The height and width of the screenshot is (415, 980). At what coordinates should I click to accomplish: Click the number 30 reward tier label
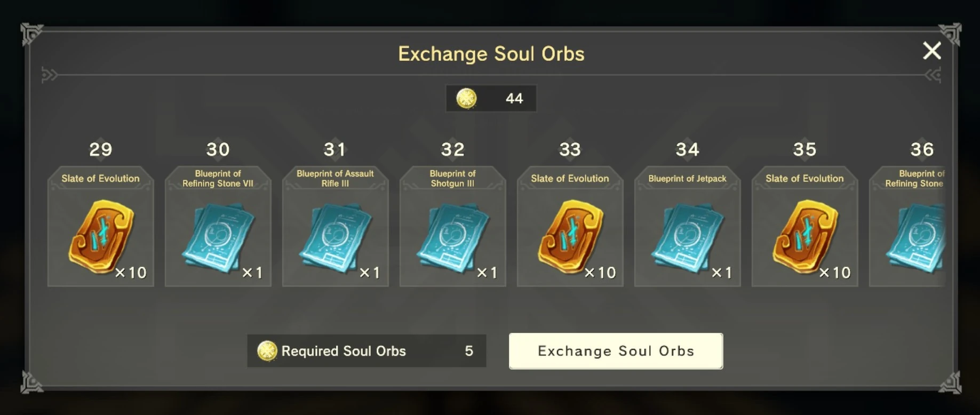(x=218, y=149)
